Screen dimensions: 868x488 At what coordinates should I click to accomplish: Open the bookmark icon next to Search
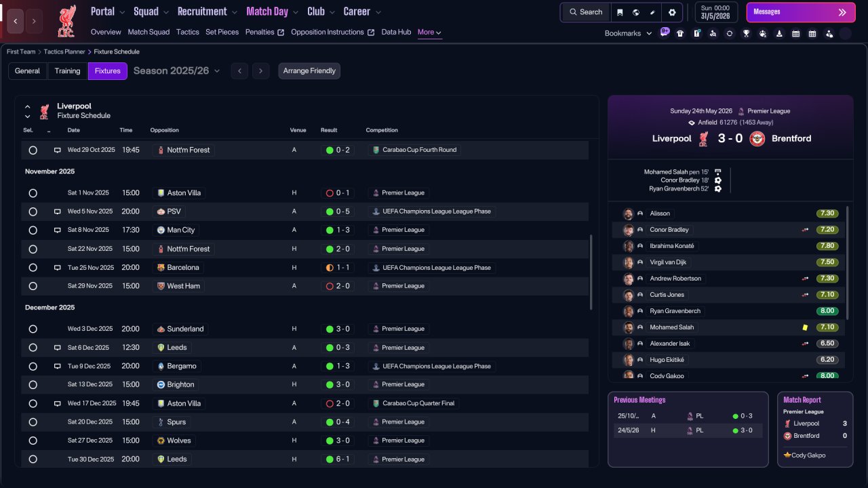620,12
